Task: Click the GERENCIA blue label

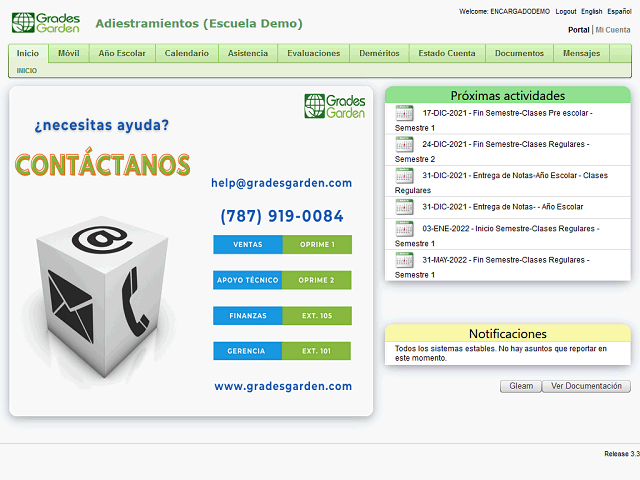Action: click(x=247, y=351)
